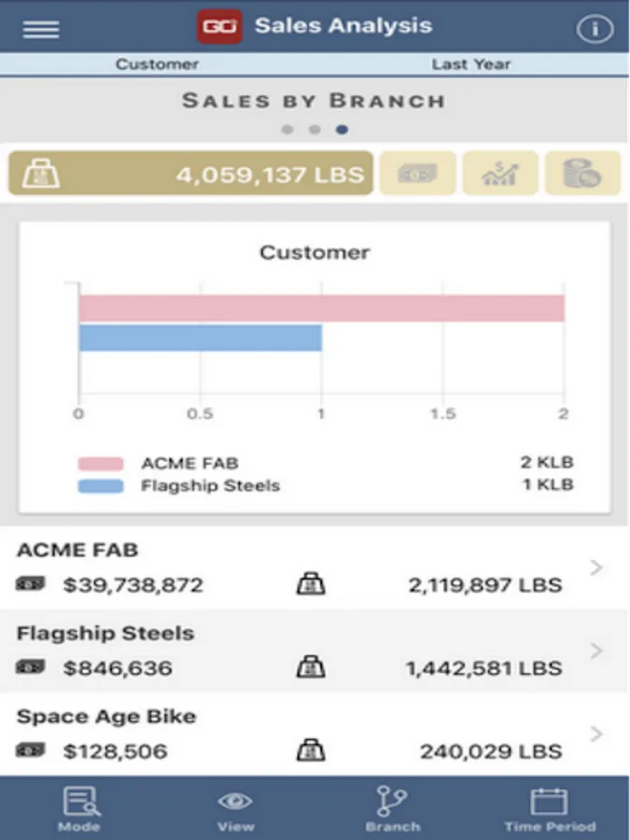Screen dimensions: 630x840
Task: Switch to the Last Year tab
Action: [x=471, y=64]
